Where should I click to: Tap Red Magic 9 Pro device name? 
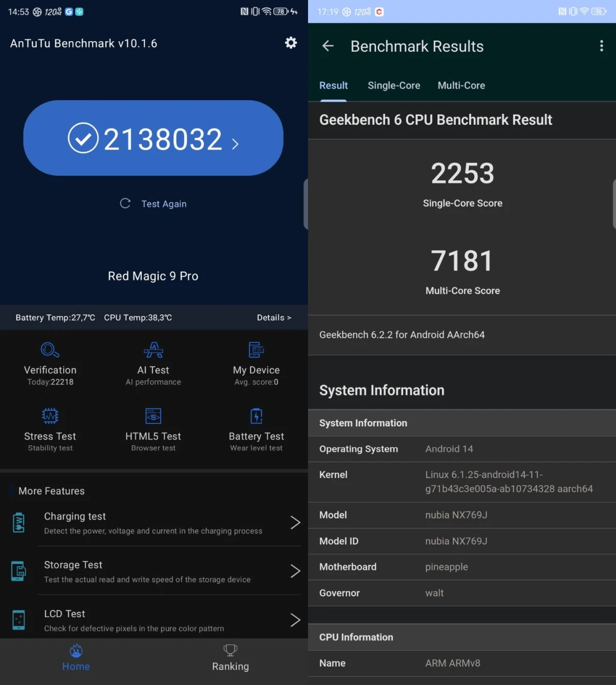pyautogui.click(x=153, y=276)
